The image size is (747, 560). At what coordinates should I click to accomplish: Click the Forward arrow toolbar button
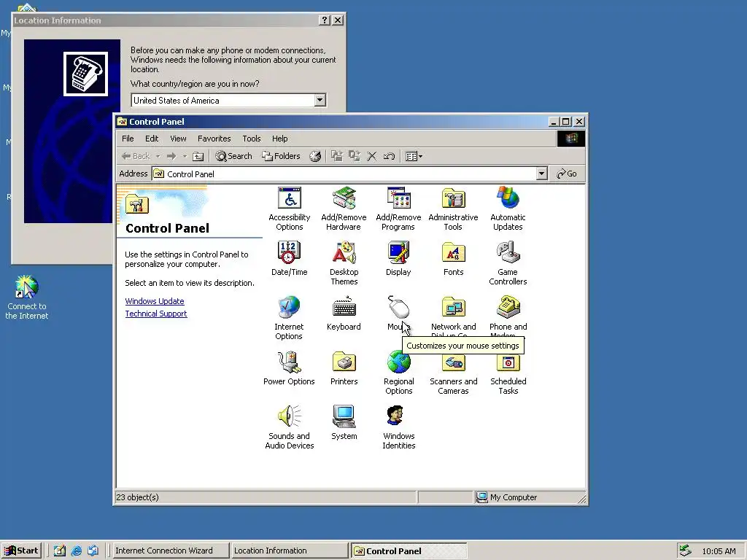pos(171,156)
